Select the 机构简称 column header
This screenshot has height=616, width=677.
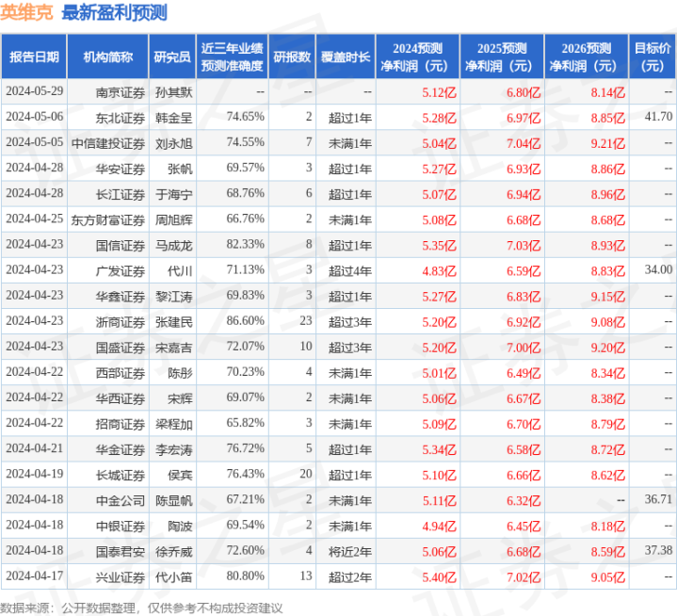(x=108, y=57)
